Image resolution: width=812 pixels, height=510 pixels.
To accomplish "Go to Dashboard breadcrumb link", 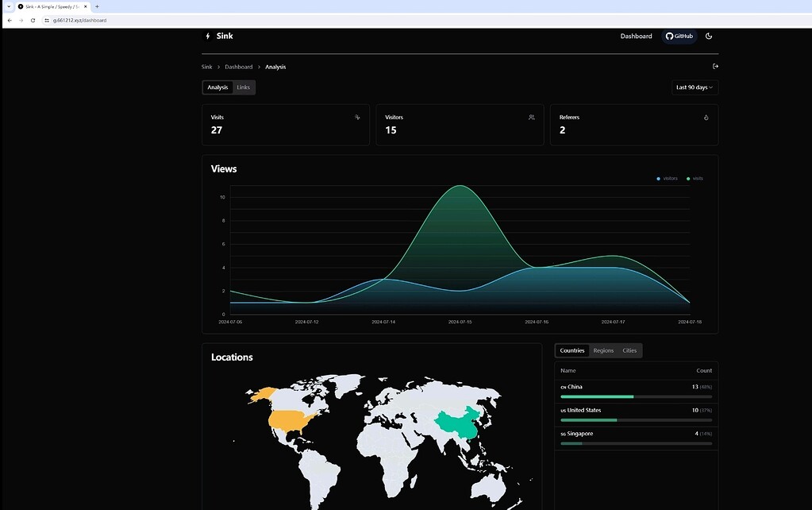I will (239, 67).
